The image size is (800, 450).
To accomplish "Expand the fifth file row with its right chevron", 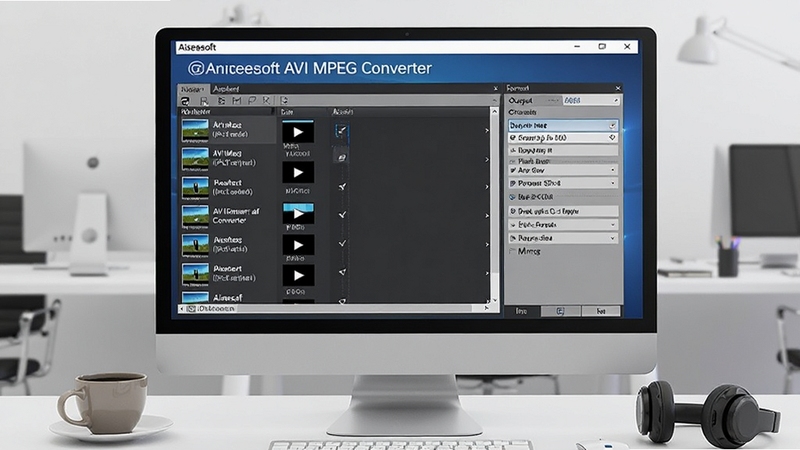I will (487, 244).
